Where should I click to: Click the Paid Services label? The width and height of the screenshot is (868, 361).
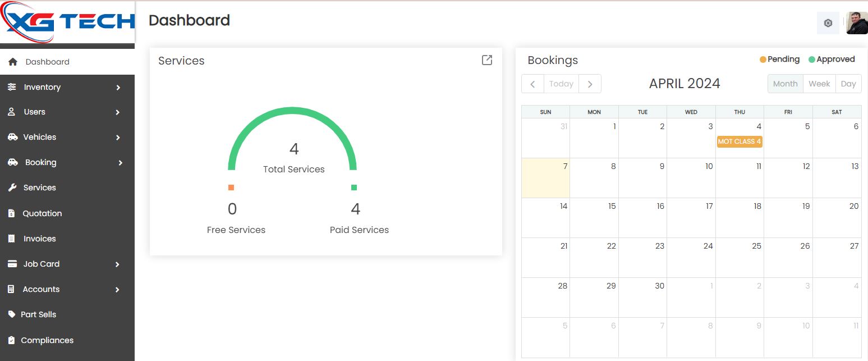pyautogui.click(x=359, y=230)
